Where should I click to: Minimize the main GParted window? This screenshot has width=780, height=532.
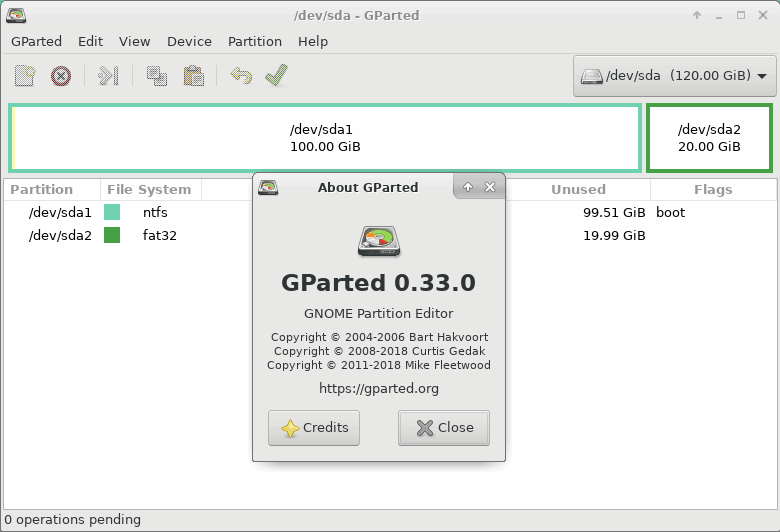point(719,15)
